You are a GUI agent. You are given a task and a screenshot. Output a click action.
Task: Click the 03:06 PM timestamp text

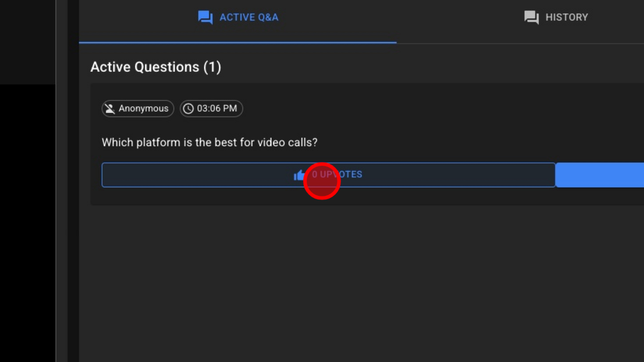tap(217, 109)
